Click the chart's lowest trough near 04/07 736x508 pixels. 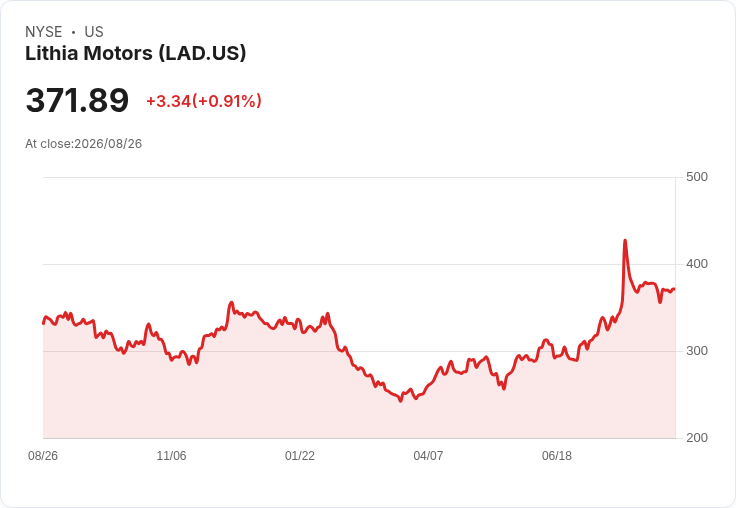tap(400, 401)
